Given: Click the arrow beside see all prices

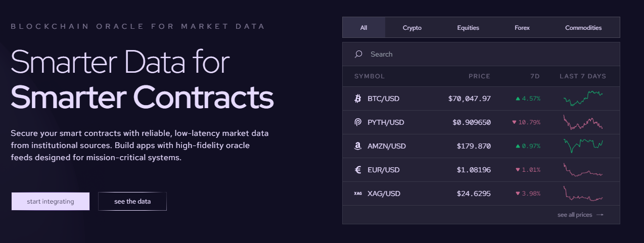Looking at the screenshot, I should 600,215.
